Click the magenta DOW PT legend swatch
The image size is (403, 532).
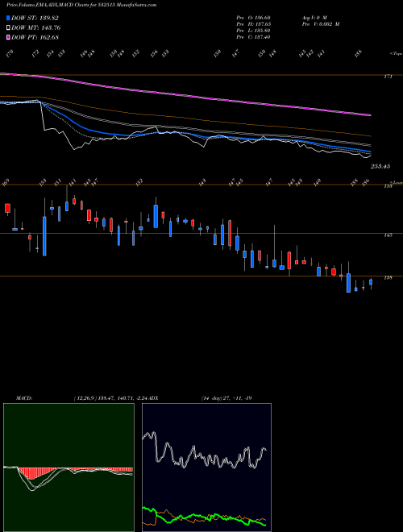tap(8, 37)
